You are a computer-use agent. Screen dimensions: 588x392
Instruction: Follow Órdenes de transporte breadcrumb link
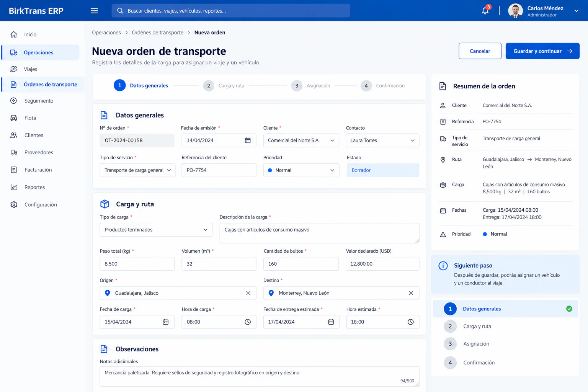click(158, 33)
